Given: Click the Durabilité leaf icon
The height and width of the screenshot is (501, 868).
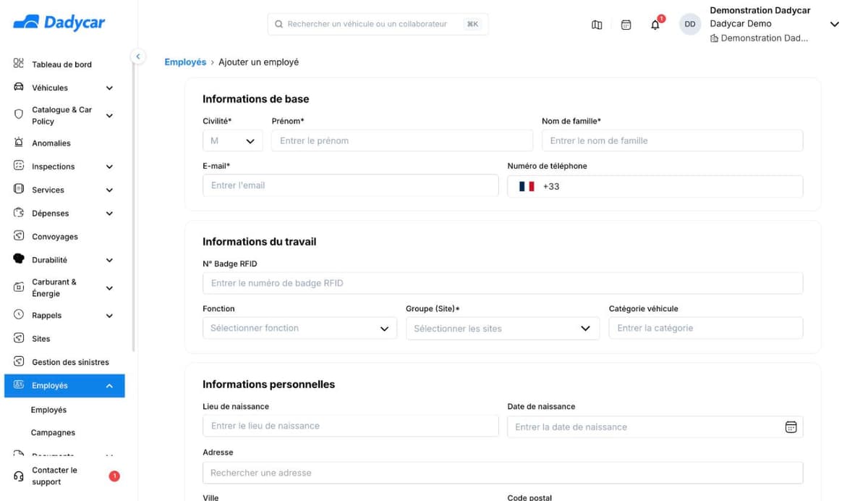Looking at the screenshot, I should 19,259.
